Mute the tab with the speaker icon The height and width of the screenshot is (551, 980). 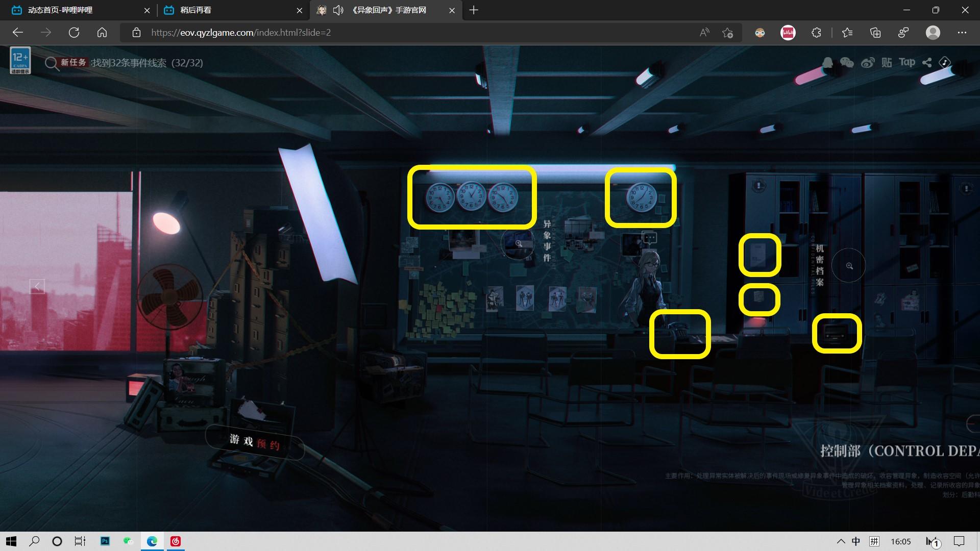tap(338, 10)
